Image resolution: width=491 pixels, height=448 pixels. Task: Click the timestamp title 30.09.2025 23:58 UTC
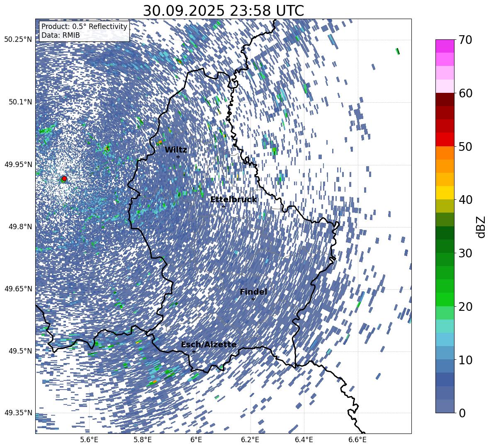click(x=223, y=11)
